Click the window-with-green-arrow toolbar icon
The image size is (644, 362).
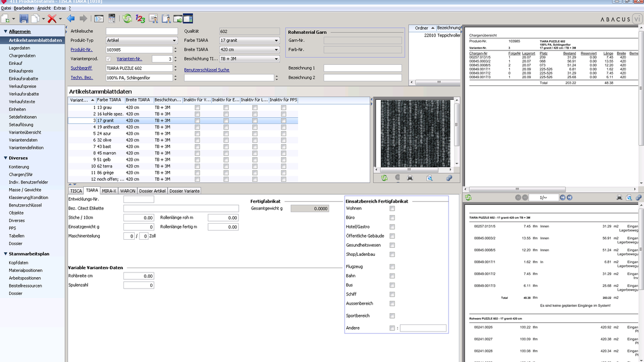(x=177, y=19)
